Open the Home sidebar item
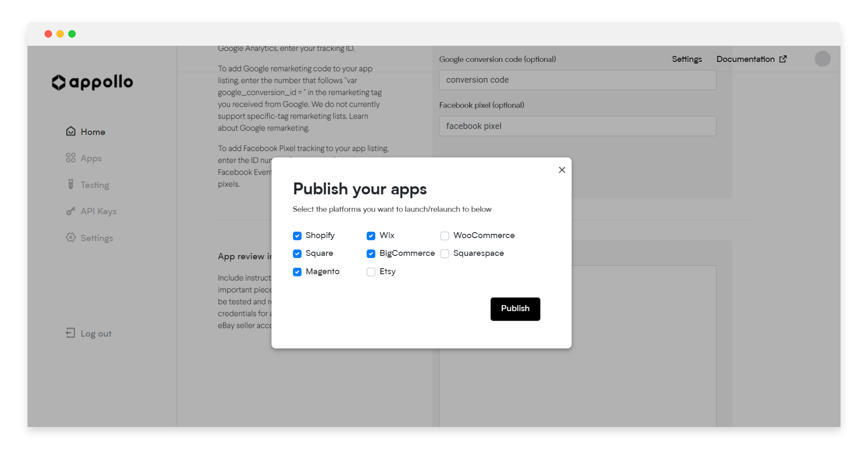Viewport: 868px width, 449px height. pyautogui.click(x=86, y=132)
